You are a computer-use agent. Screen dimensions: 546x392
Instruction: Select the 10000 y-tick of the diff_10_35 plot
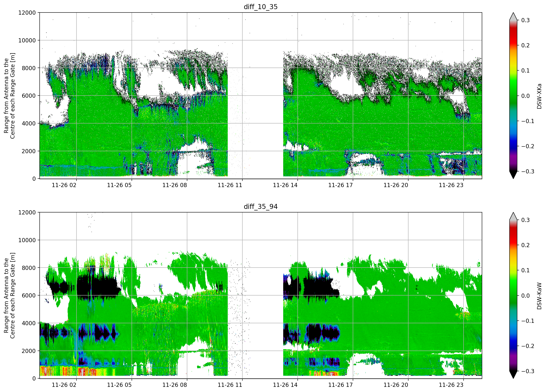point(27,40)
